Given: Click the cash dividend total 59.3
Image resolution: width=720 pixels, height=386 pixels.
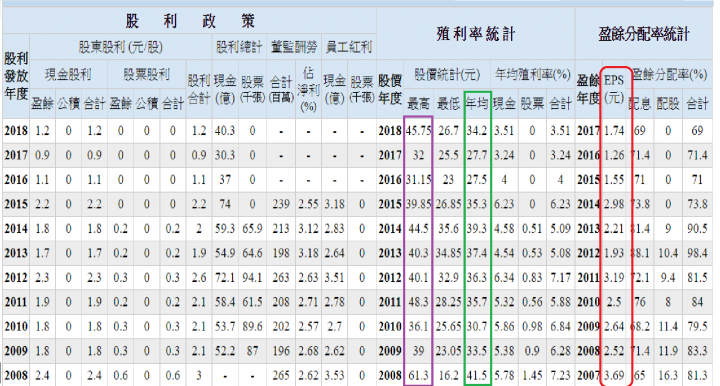Looking at the screenshot, I should coord(225,229).
